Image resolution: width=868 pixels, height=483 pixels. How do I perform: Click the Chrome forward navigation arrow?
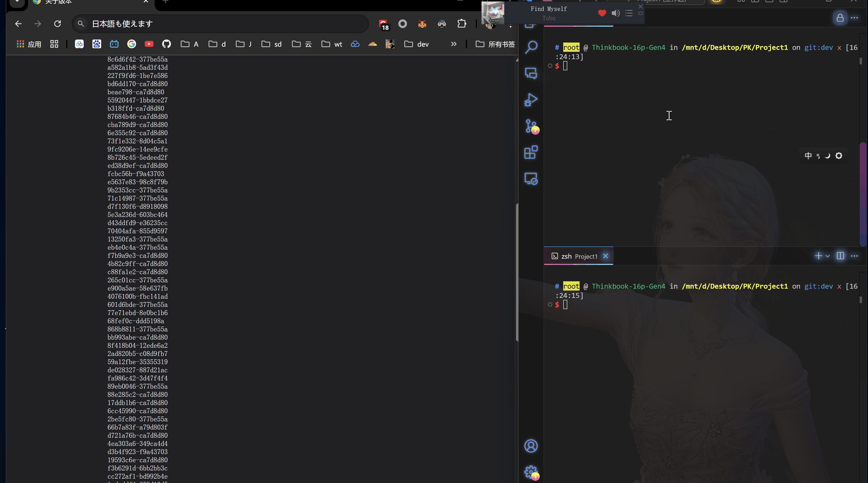[38, 23]
